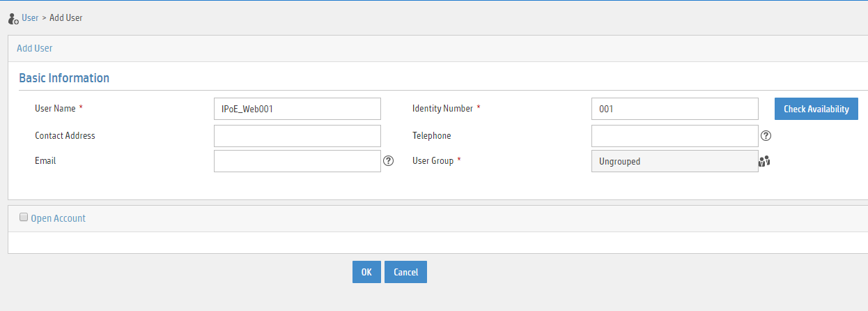Click the empty Contact Address field
Image resolution: width=868 pixels, height=311 pixels.
pyautogui.click(x=297, y=136)
